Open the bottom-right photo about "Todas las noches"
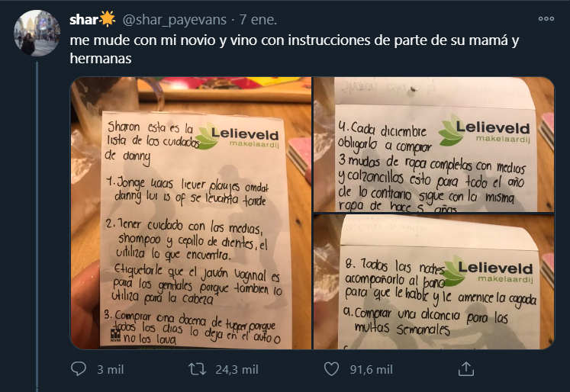Viewport: 570px width, 392px height. click(x=435, y=282)
